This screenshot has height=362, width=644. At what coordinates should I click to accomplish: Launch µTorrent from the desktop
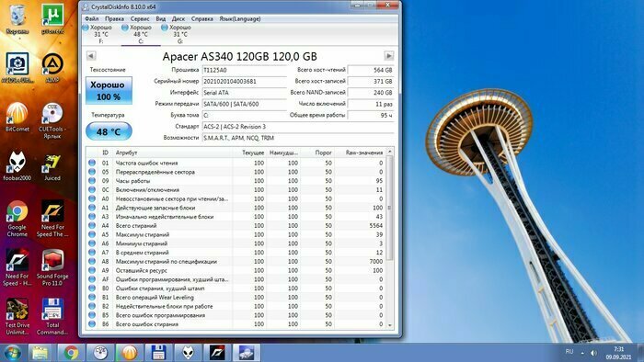(x=52, y=19)
